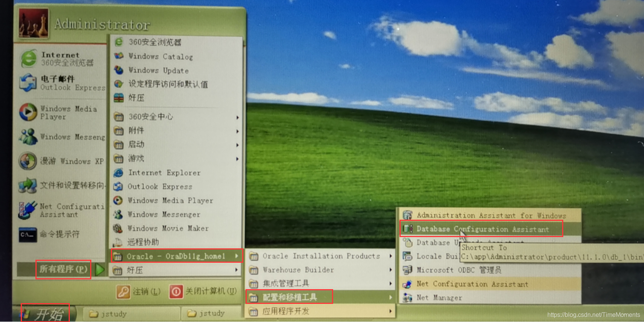
Task: Open Oracle - OraDb11g_home1 folder menu
Action: 176,256
